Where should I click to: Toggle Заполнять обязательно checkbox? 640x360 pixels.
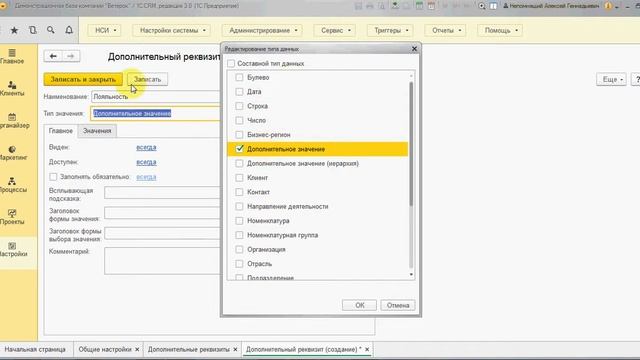click(x=53, y=177)
